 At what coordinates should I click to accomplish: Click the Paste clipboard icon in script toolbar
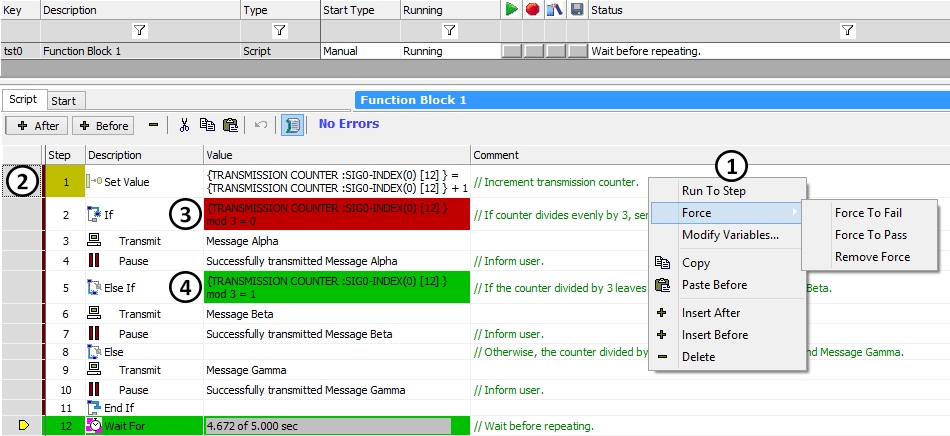230,125
